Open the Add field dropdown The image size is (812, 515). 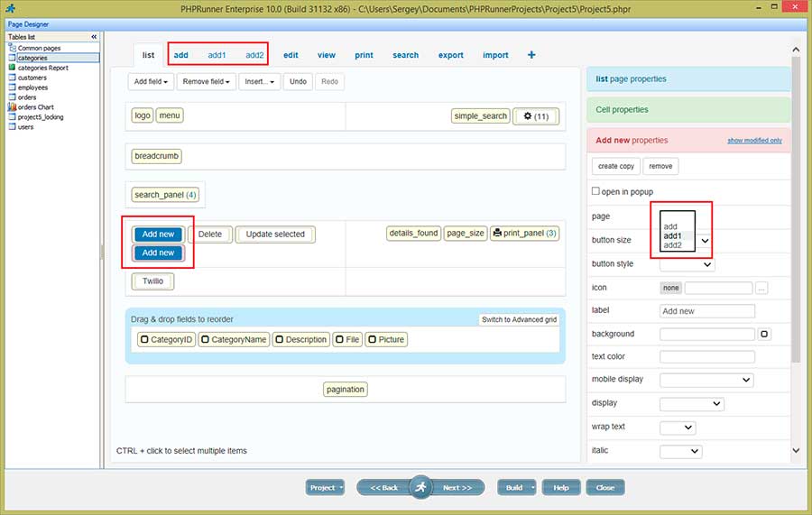[151, 82]
